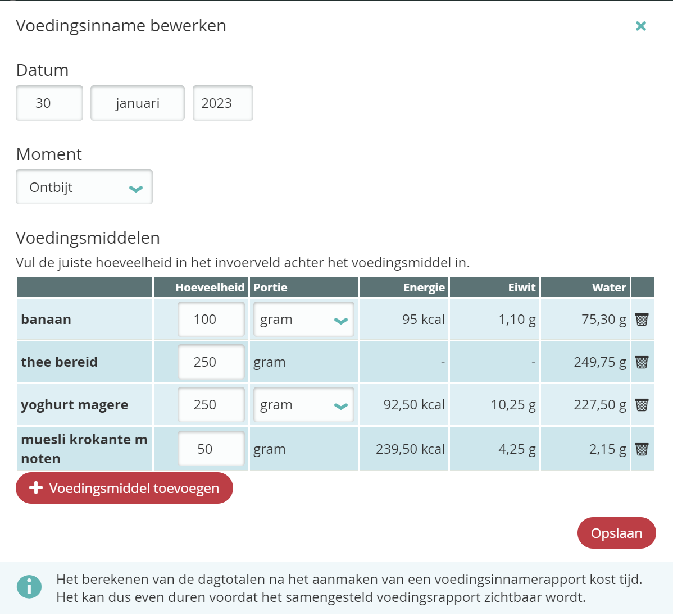Open the Moment dropdown showing Ontbijt
The height and width of the screenshot is (616, 673).
pyautogui.click(x=84, y=187)
